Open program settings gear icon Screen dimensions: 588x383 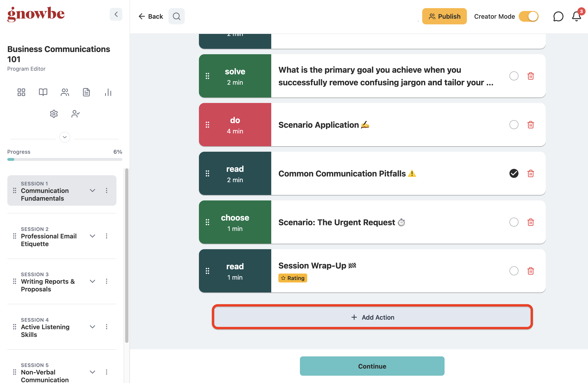tap(54, 114)
